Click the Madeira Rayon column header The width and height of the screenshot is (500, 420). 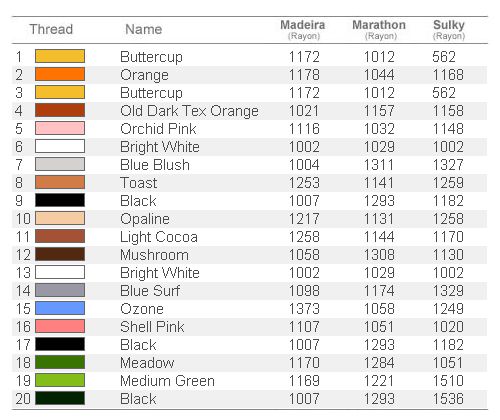click(x=303, y=30)
